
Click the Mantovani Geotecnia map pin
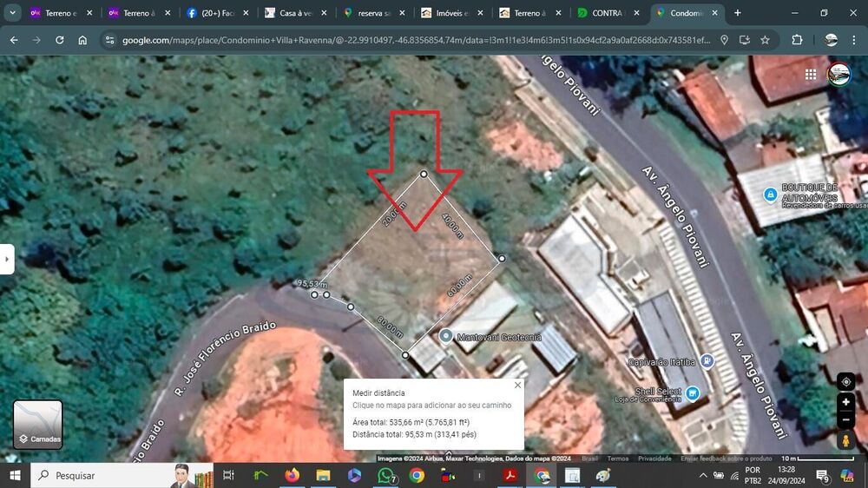pyautogui.click(x=445, y=336)
